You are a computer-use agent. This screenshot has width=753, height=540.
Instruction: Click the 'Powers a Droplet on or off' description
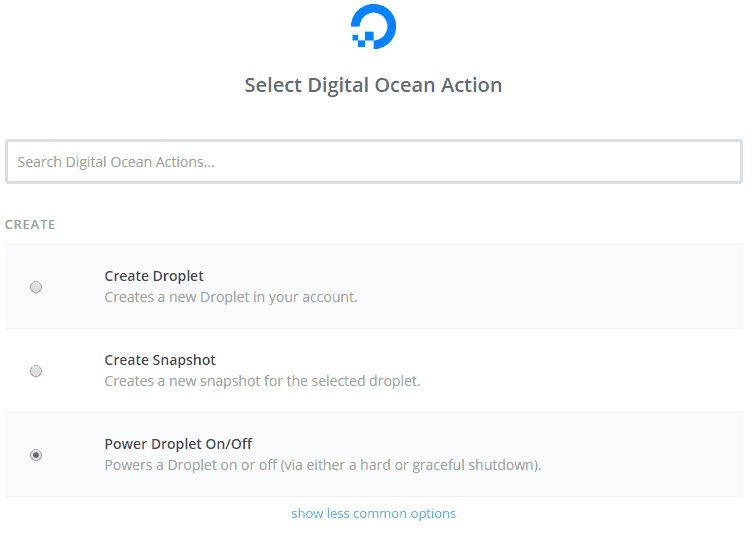pyautogui.click(x=323, y=465)
